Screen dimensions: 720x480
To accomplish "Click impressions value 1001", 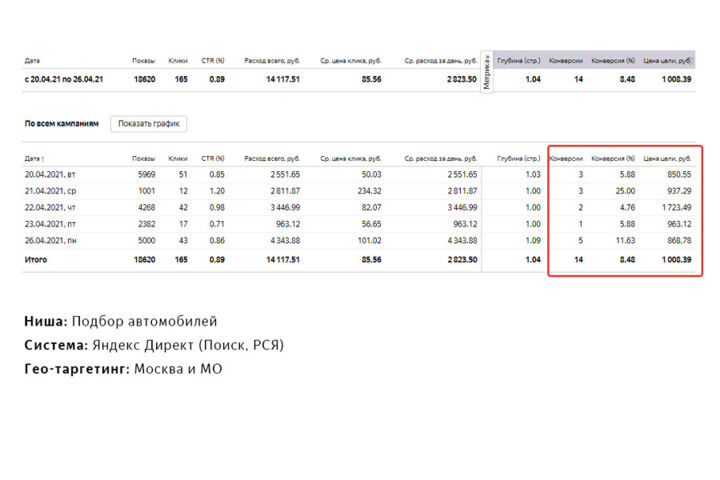I will 147,191.
